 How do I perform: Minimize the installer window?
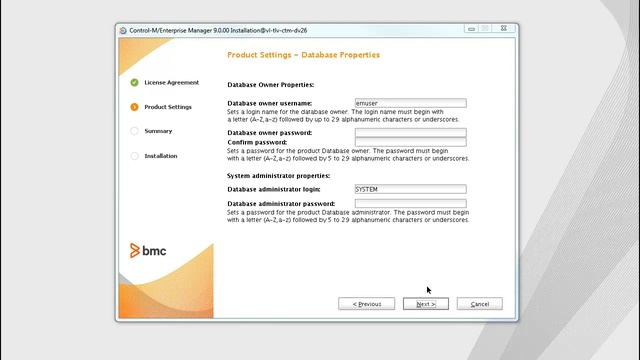pyautogui.click(x=471, y=29)
